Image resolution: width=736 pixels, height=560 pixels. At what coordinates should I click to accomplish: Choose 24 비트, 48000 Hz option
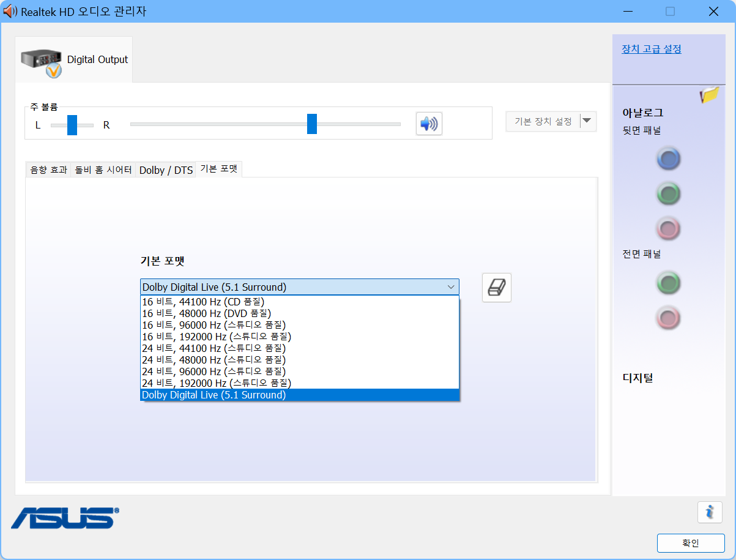300,360
